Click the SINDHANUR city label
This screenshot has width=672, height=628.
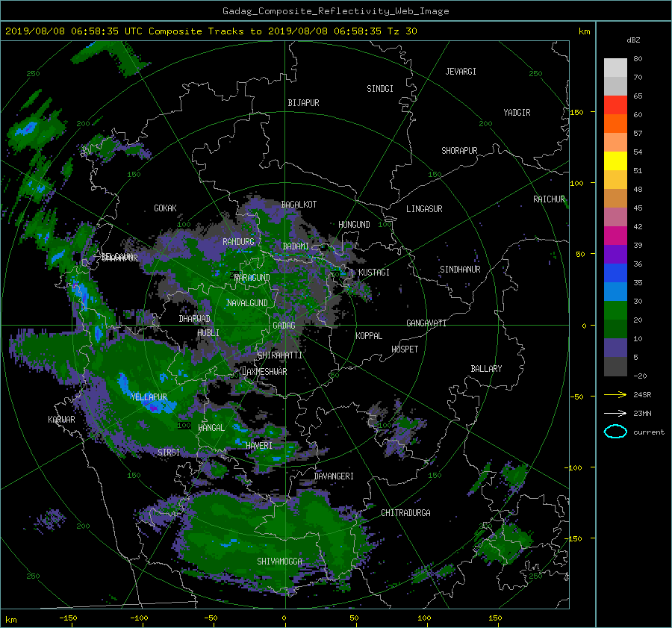(460, 270)
